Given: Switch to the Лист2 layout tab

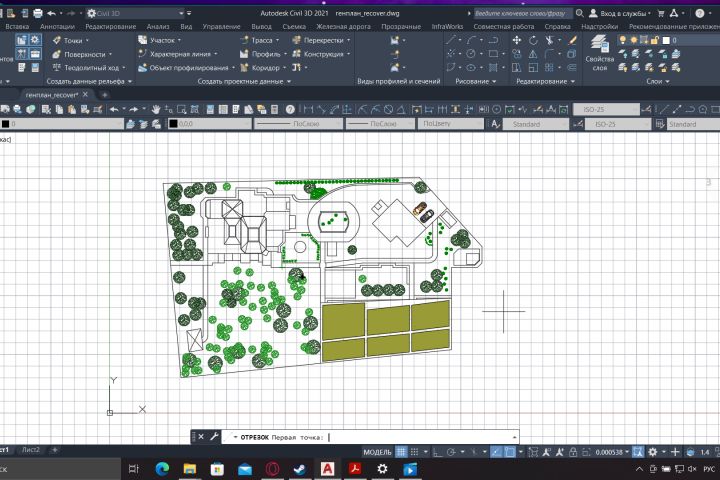Looking at the screenshot, I should click(x=31, y=450).
